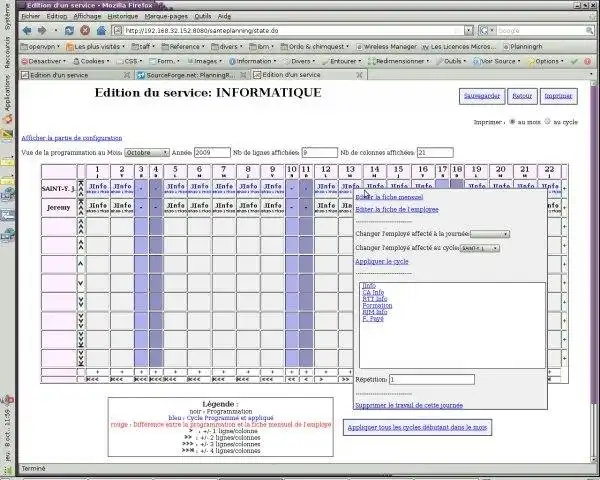
Task: Open the Redimensionner toolbar menu
Action: point(398,61)
